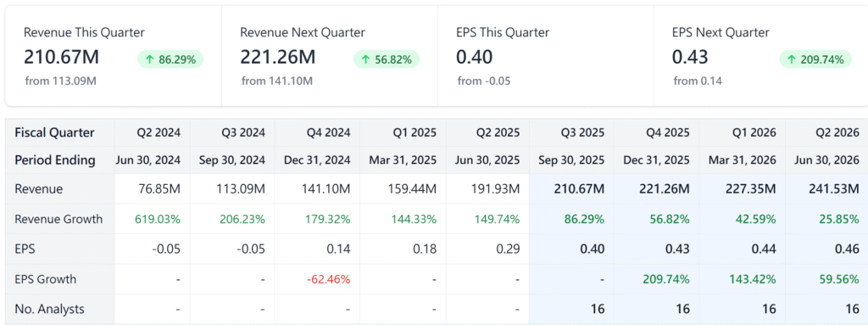Select the Revenue This Quarter card
868x325 pixels.
pyautogui.click(x=114, y=56)
